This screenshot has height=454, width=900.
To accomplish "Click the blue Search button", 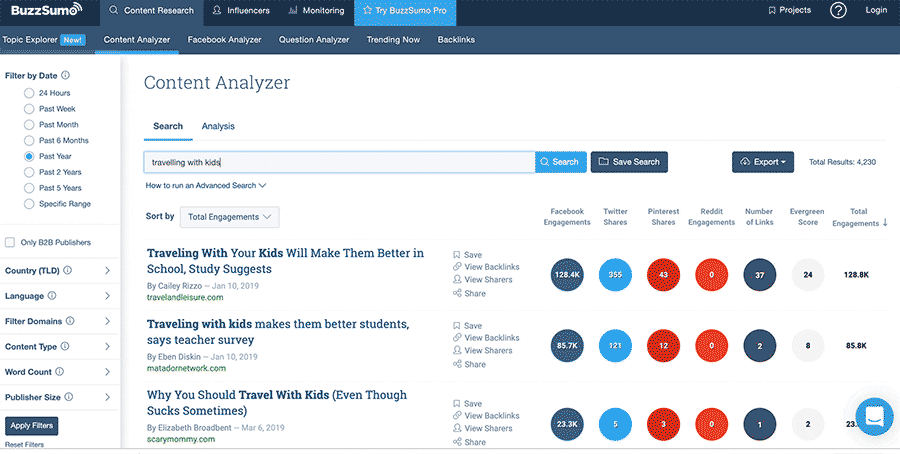I will (561, 162).
